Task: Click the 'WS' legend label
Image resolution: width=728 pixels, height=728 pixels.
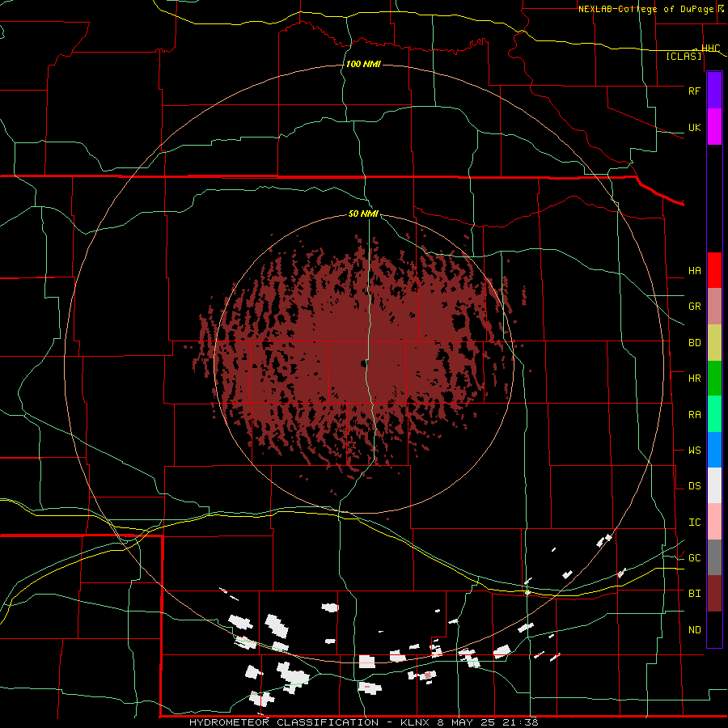Action: [694, 451]
